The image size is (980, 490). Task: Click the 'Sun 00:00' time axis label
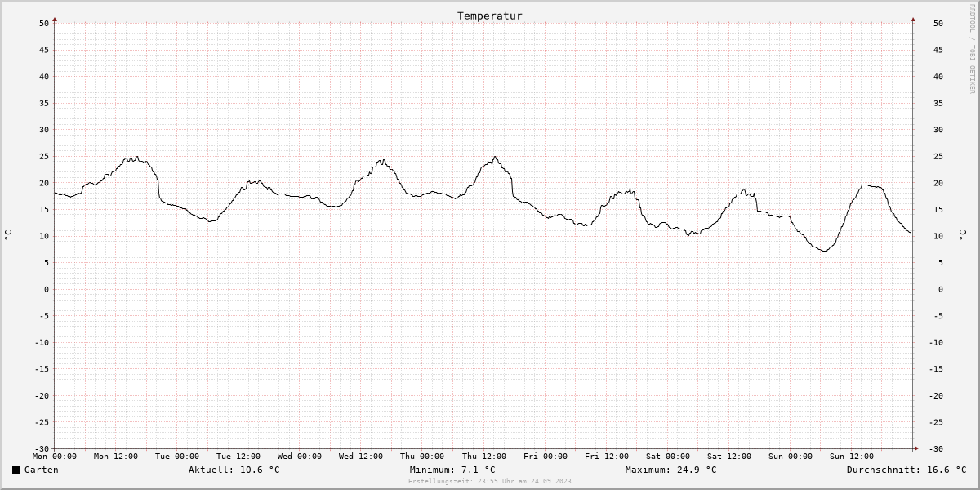(x=791, y=457)
